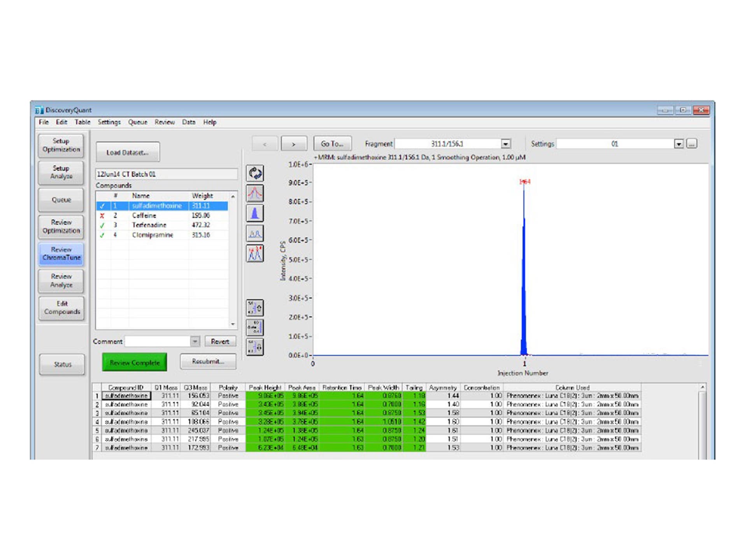
Task: Click the scale up arrow icon
Action: [255, 308]
